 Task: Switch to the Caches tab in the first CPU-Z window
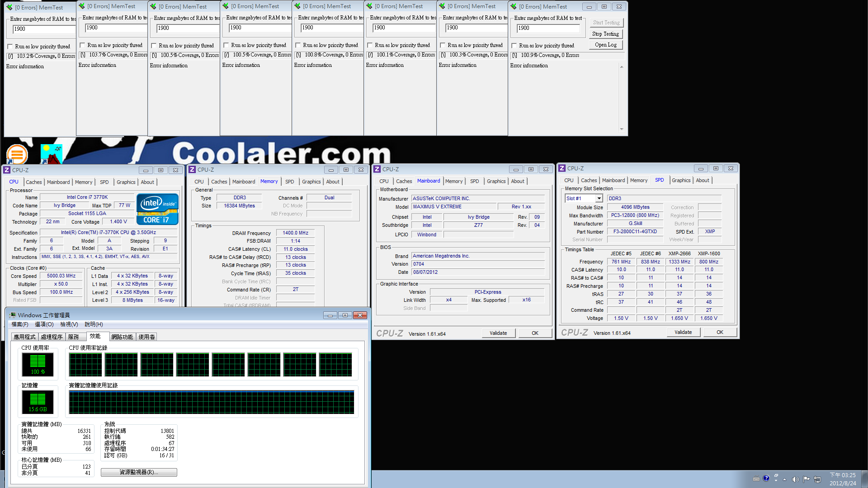(x=34, y=182)
